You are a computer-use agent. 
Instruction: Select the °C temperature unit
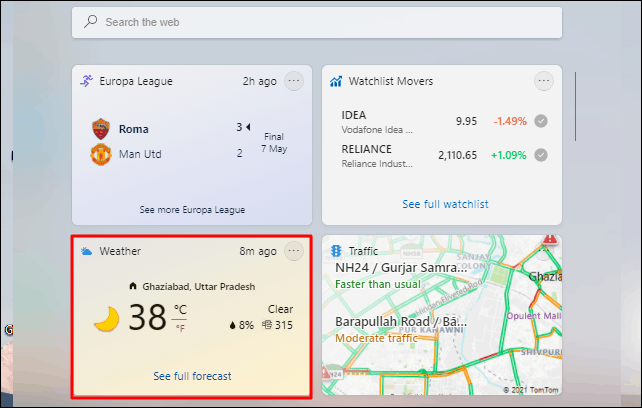click(x=180, y=309)
